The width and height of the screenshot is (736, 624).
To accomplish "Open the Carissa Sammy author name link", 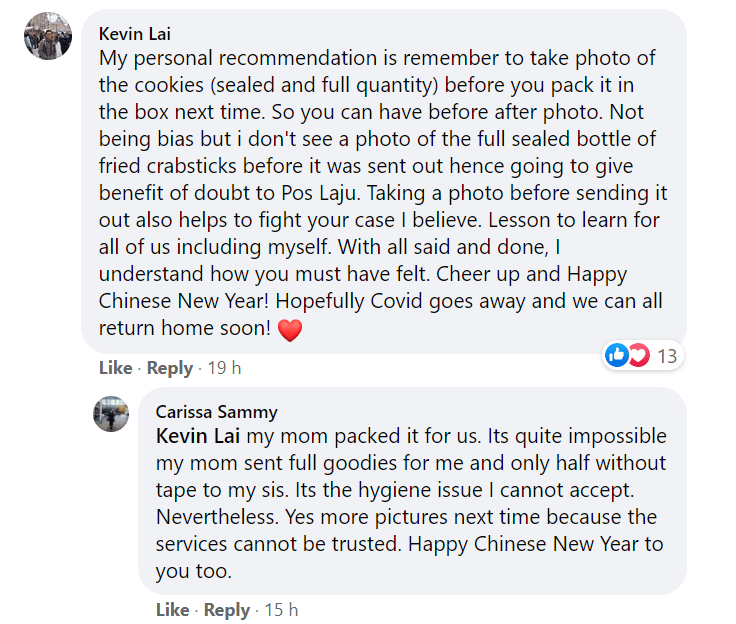I will [x=216, y=412].
